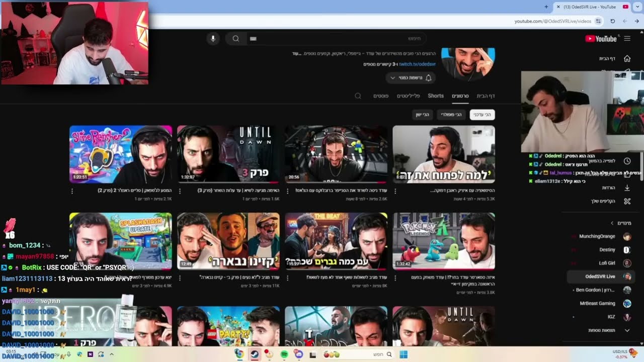The width and height of the screenshot is (644, 362).
Task: Play the LEGO Party video thumbnail
Action: click(x=228, y=326)
